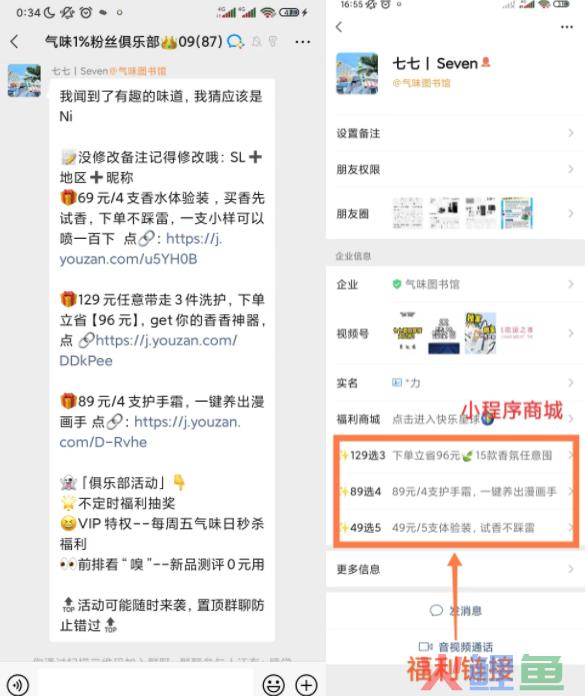The image size is (588, 696).
Task: Tap the back arrow on Seven's profile page
Action: click(x=339, y=27)
